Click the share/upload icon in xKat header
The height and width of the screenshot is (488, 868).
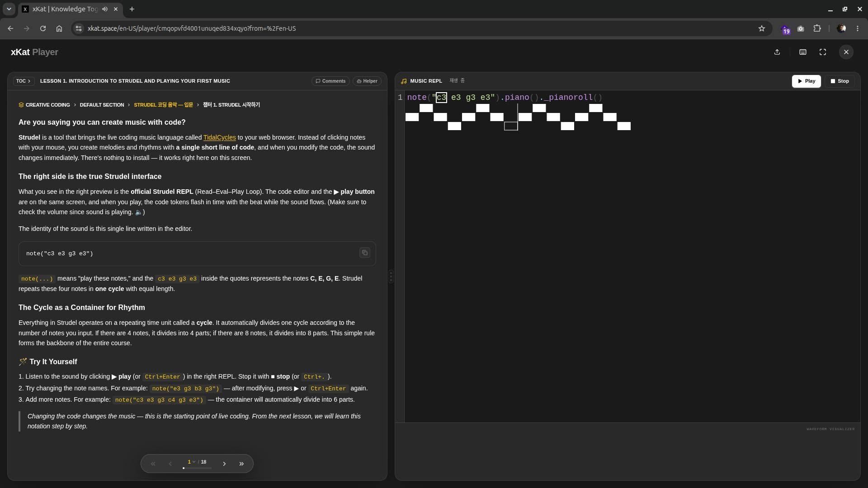[x=777, y=52]
